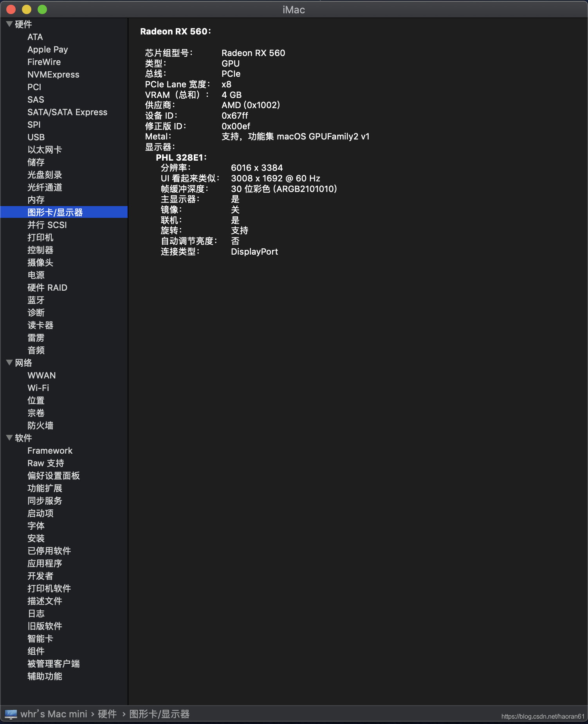
Task: Select 打印机 under hardware
Action: click(x=40, y=237)
